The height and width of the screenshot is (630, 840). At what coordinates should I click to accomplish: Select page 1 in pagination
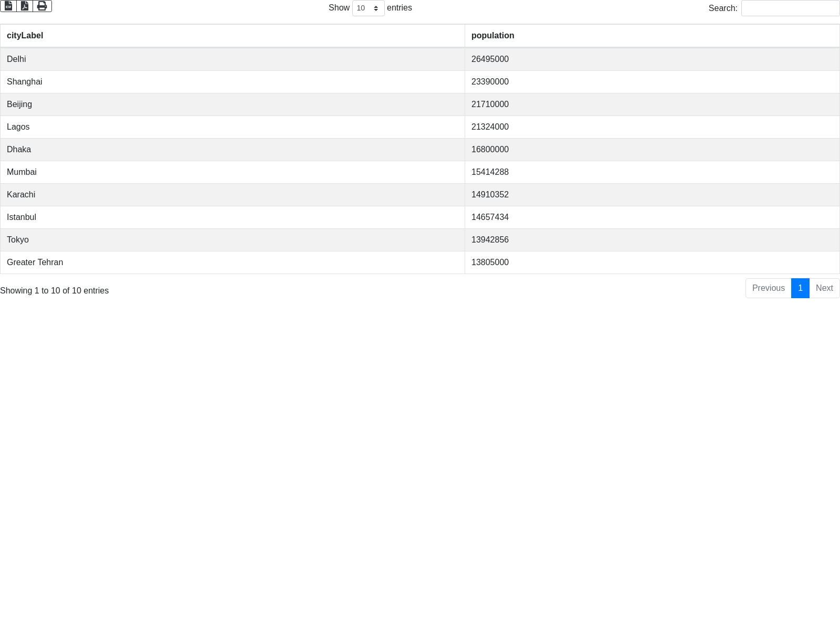[800, 288]
